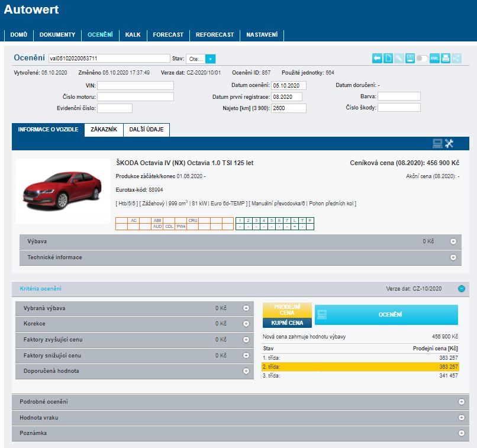Screen dimensions: 477x448
Task: Create a new document with page icon
Action: (388, 58)
